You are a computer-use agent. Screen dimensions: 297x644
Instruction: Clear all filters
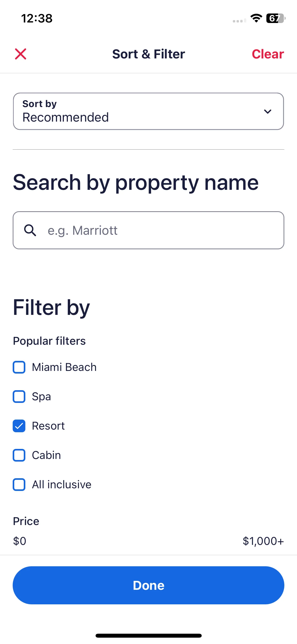click(268, 54)
